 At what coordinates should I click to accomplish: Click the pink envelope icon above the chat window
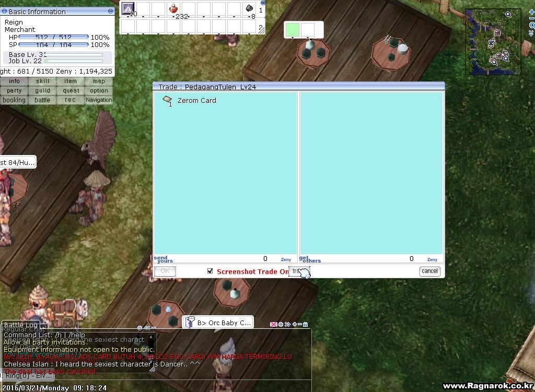click(273, 324)
